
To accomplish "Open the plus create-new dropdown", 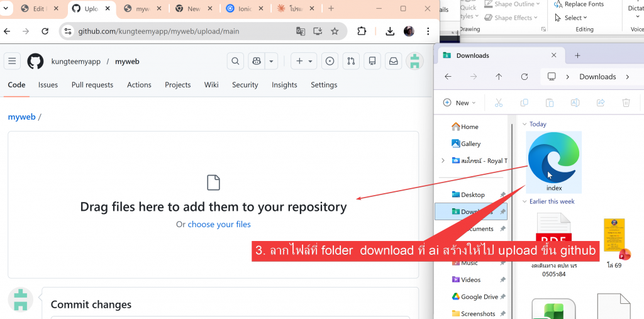I will 304,61.
